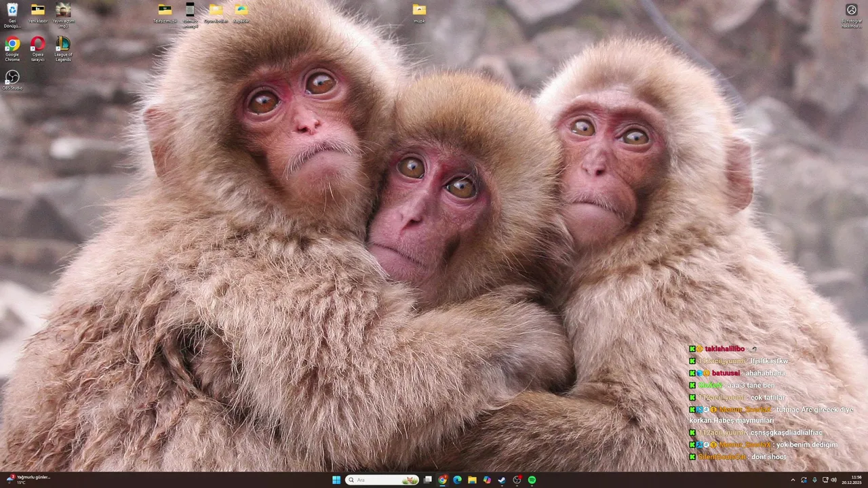
Task: Launch Opera tarayıcı from desktop
Action: click(x=38, y=49)
